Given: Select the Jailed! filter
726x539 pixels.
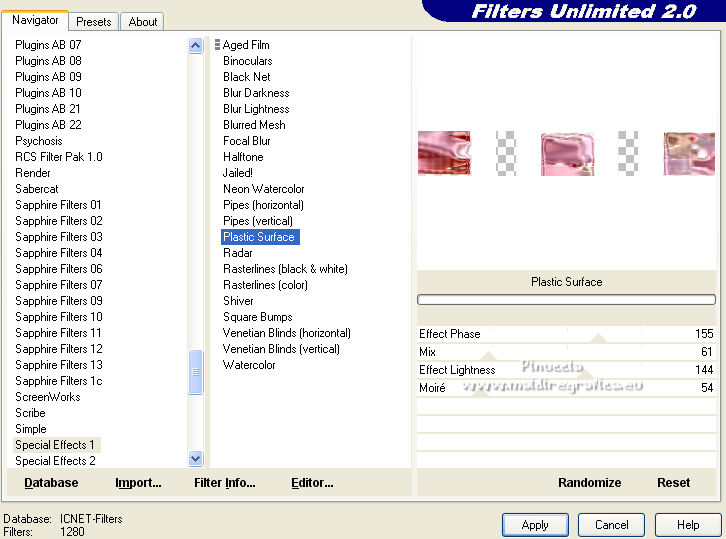Looking at the screenshot, I should (x=238, y=173).
